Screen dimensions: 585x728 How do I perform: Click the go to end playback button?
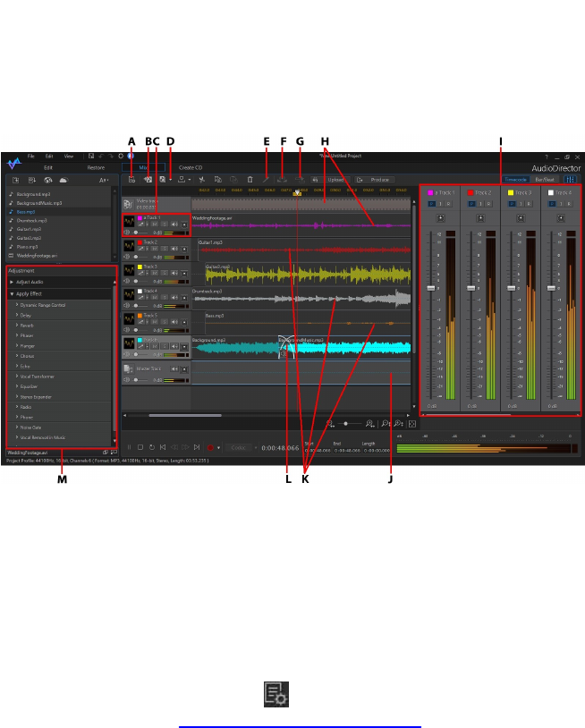[x=197, y=447]
